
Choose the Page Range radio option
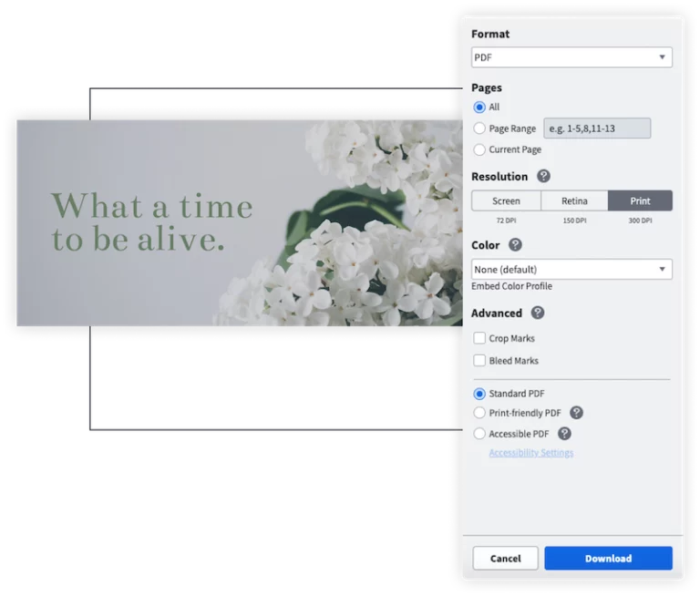(479, 128)
